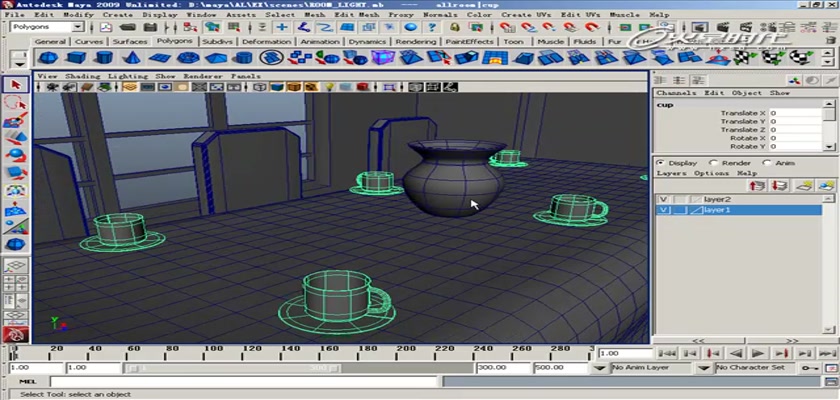The width and height of the screenshot is (840, 400).
Task: Click the checkered UV mapping shelf icon
Action: [746, 57]
